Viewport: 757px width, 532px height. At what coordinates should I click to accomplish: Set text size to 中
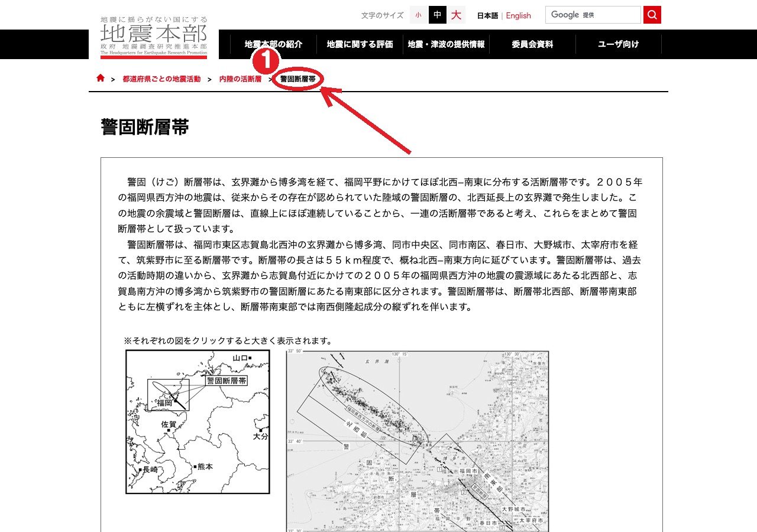point(437,15)
